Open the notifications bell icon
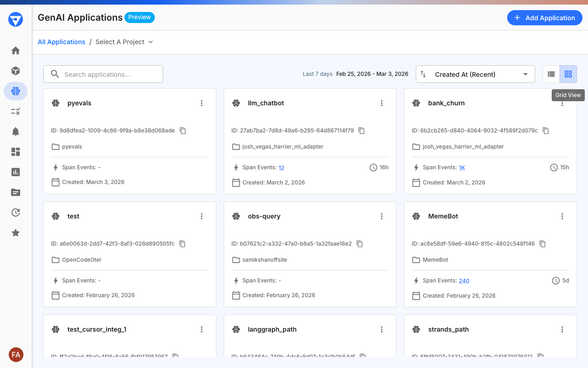Viewport: 588px width, 368px height. click(15, 131)
